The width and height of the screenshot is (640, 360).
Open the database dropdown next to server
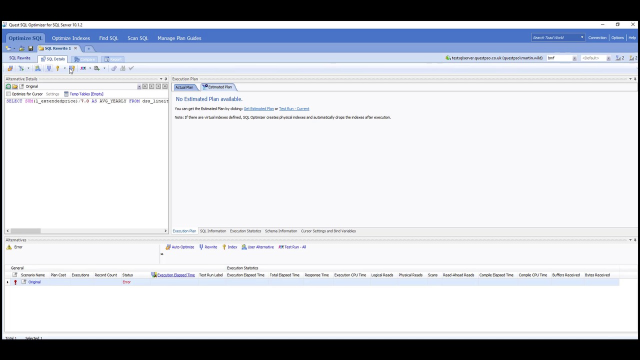click(575, 58)
